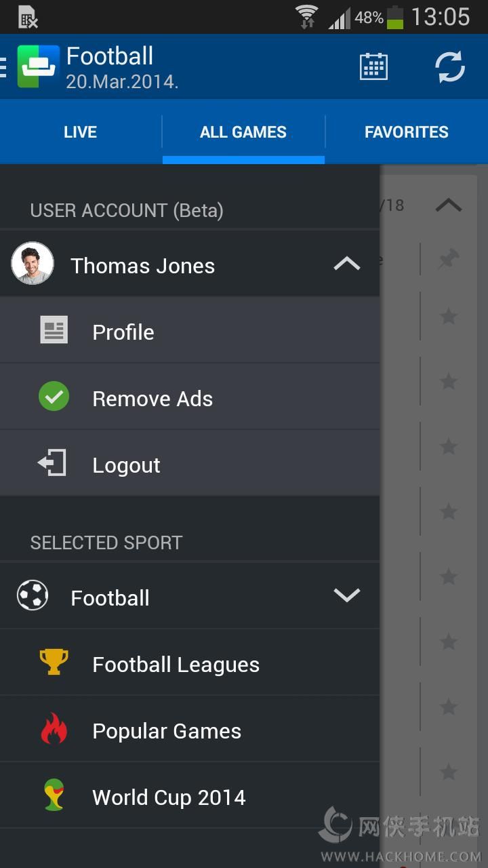Tap the flame Popular Games icon
This screenshot has height=868, width=488.
click(54, 729)
